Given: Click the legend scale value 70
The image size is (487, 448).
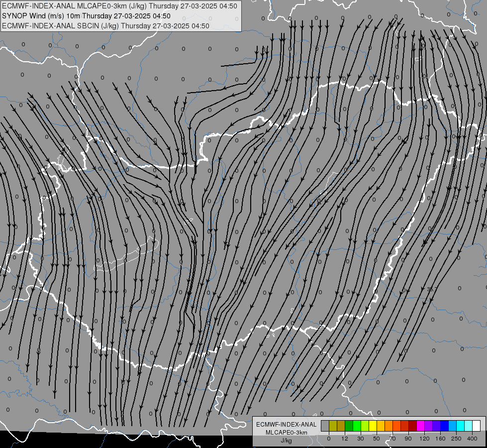Looking at the screenshot, I should click(x=392, y=439).
